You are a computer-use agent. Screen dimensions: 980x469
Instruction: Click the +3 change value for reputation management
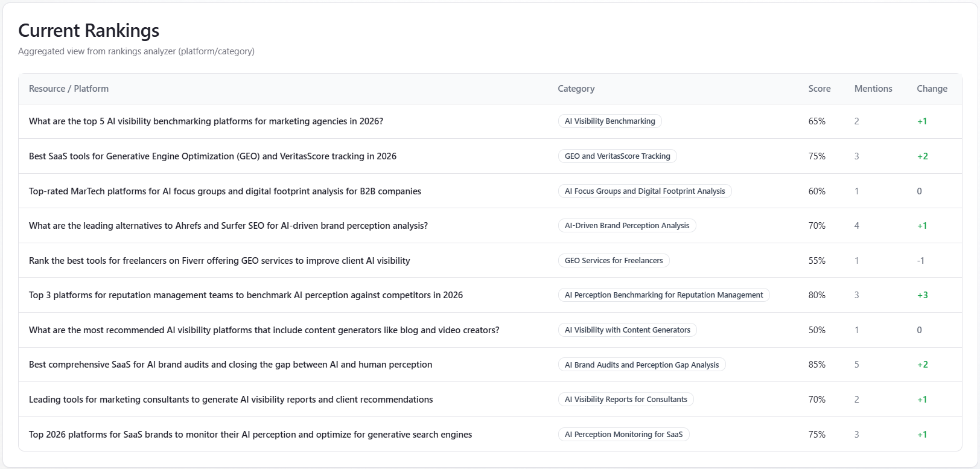point(922,295)
